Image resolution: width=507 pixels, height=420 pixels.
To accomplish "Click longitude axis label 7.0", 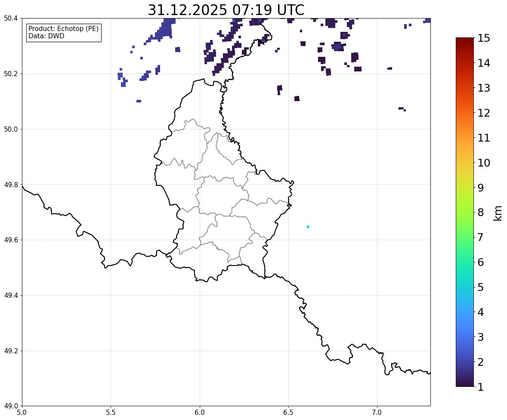I will coord(377,413).
